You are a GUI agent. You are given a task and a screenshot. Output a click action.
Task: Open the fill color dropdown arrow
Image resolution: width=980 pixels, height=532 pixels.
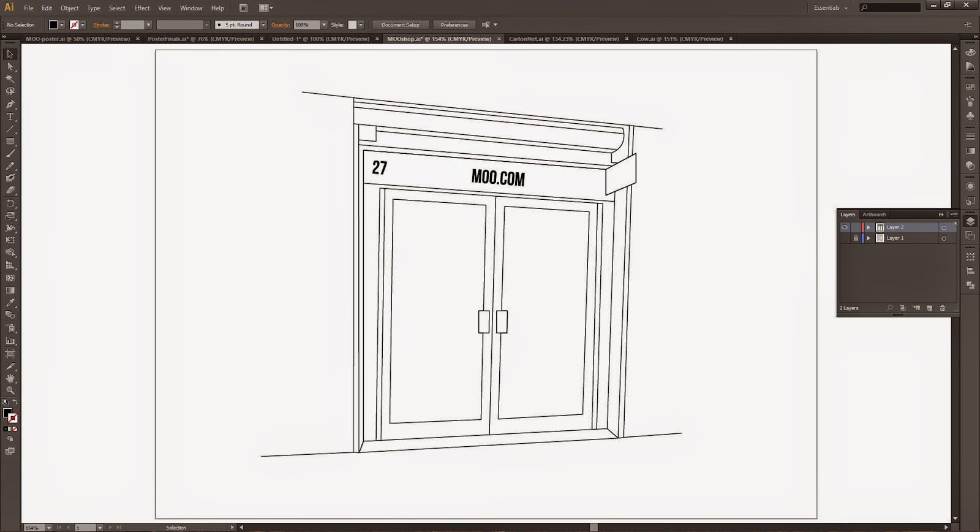tap(62, 25)
